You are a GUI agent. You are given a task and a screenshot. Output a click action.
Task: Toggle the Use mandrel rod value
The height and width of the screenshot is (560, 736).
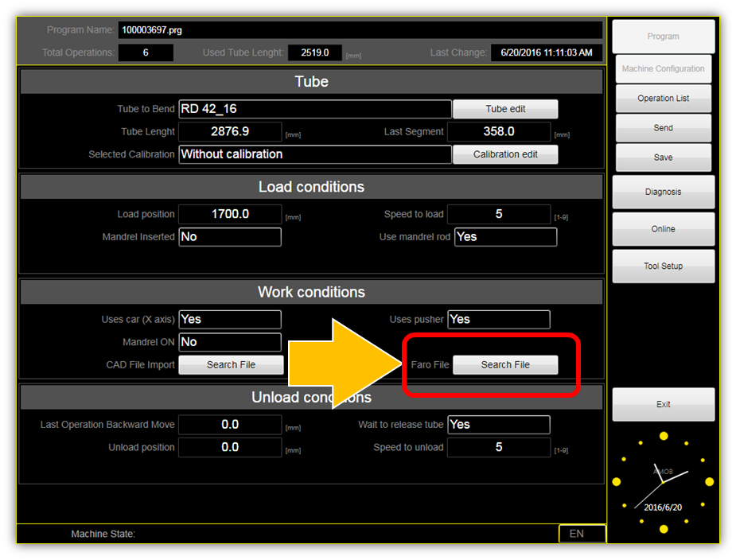[505, 237]
